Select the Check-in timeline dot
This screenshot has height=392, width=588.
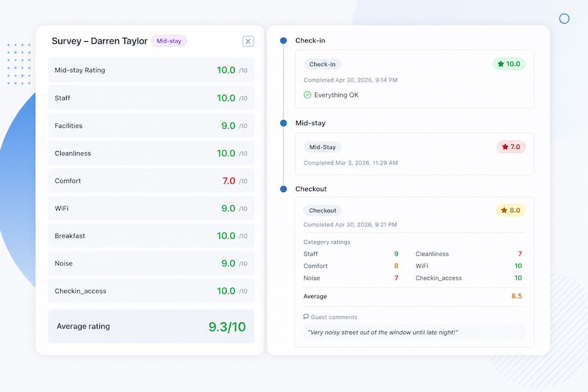tap(284, 41)
